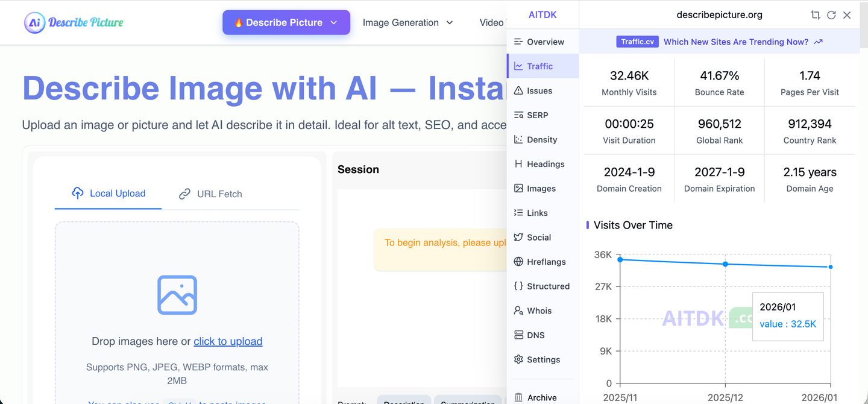The width and height of the screenshot is (868, 404).
Task: Open the Social section with Twitter icon
Action: point(532,237)
